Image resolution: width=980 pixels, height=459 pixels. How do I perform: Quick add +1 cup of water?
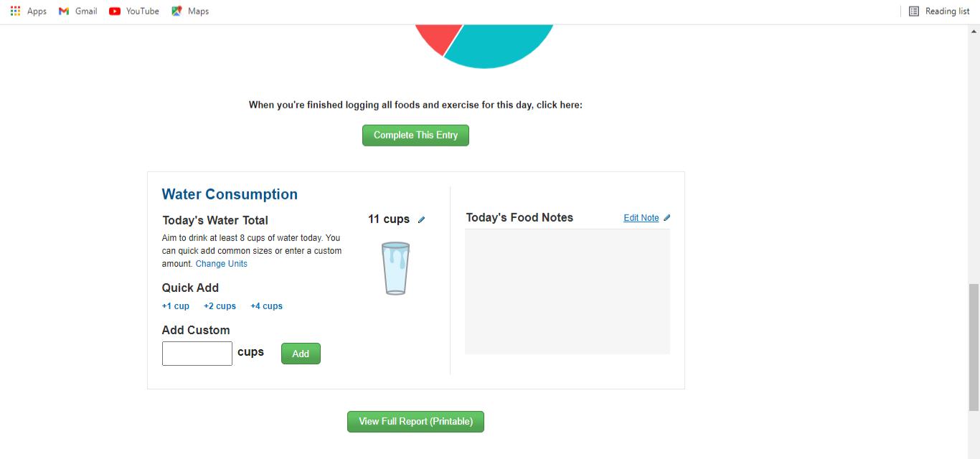click(x=176, y=306)
